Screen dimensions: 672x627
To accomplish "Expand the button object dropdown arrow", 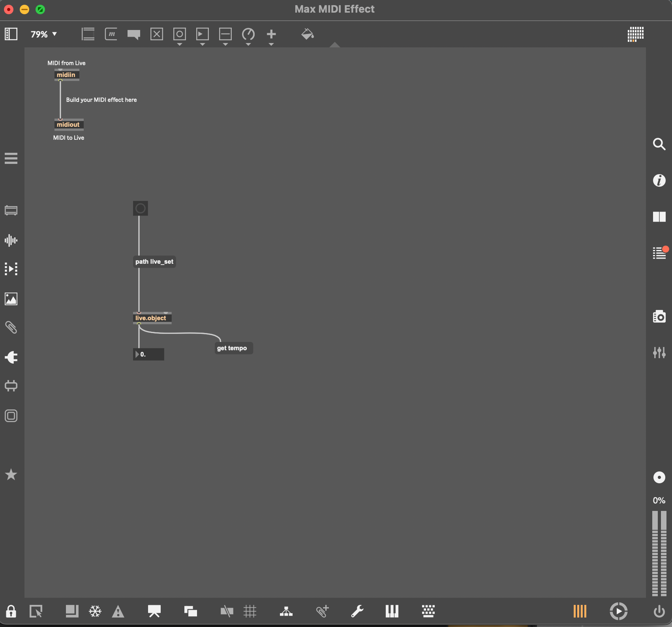I will [x=180, y=45].
